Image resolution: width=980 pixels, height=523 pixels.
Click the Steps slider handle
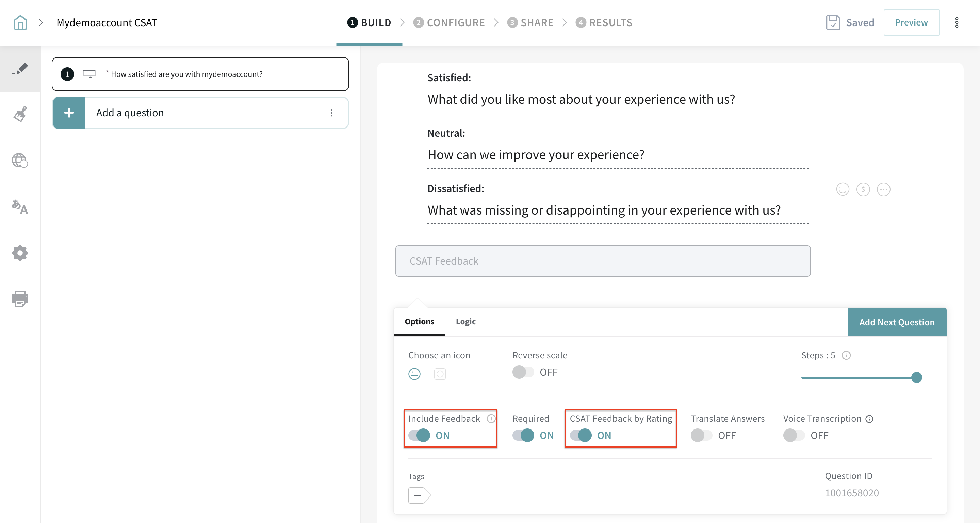click(916, 377)
